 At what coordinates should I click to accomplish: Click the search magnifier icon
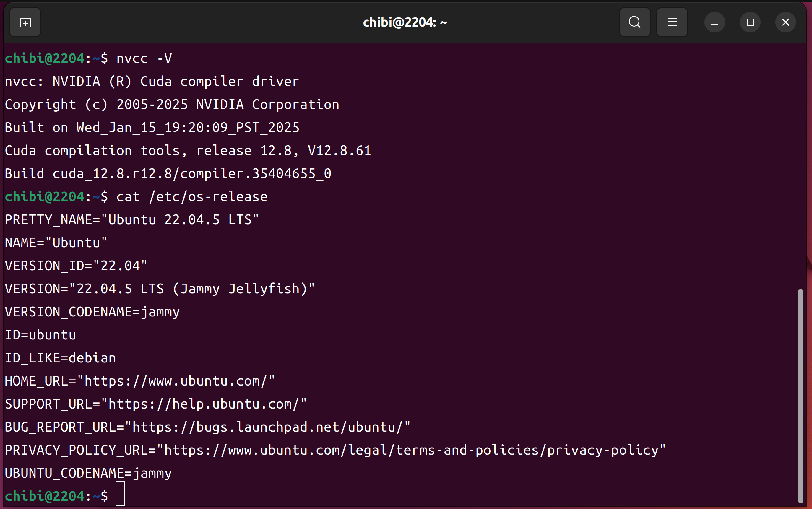635,22
